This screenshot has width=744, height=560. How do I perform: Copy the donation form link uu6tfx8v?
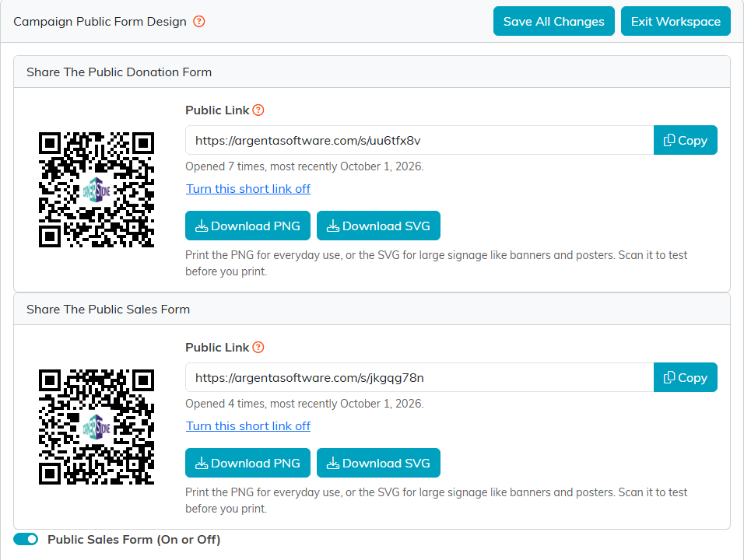(x=685, y=140)
